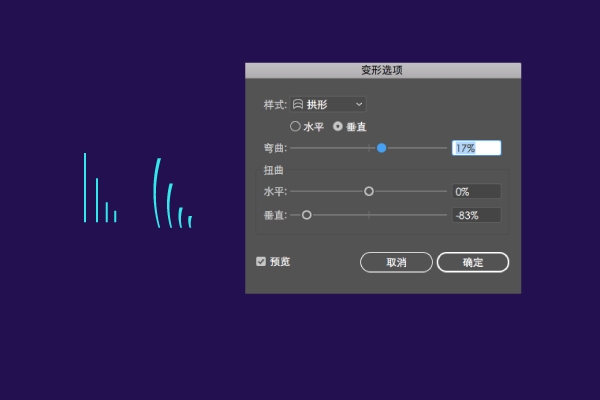Click the 水平 distortion slider handle
This screenshot has height=400, width=600.
(368, 191)
